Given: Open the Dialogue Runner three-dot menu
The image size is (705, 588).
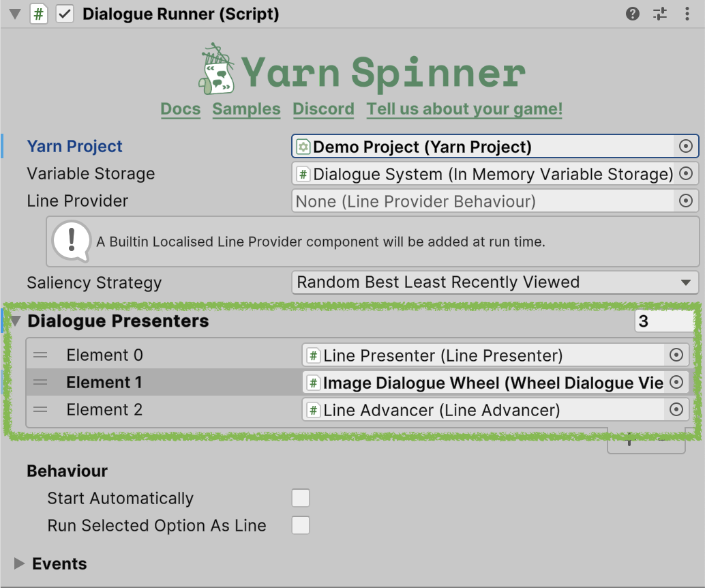Looking at the screenshot, I should (x=687, y=14).
